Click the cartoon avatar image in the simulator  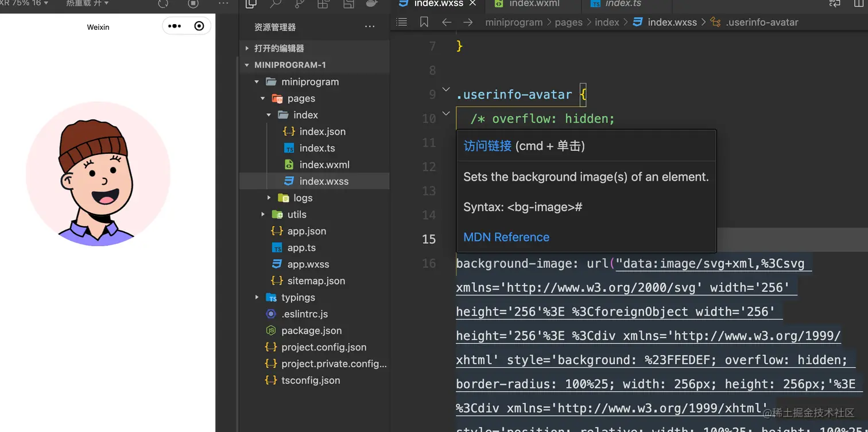tap(98, 174)
